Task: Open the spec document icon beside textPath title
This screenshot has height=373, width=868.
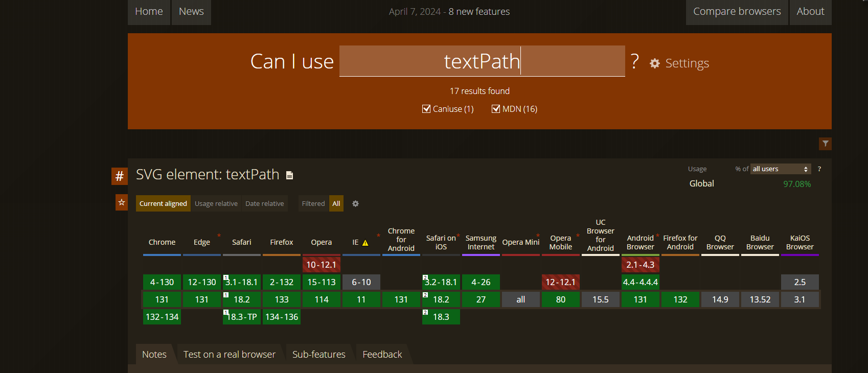Action: pyautogui.click(x=289, y=175)
